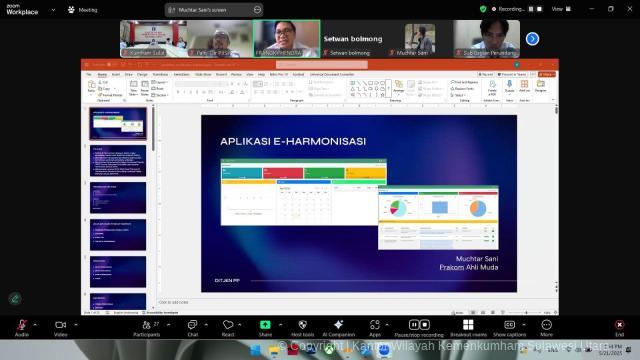Toggle the Video camera button
The height and width of the screenshot is (360, 640).
(60, 325)
